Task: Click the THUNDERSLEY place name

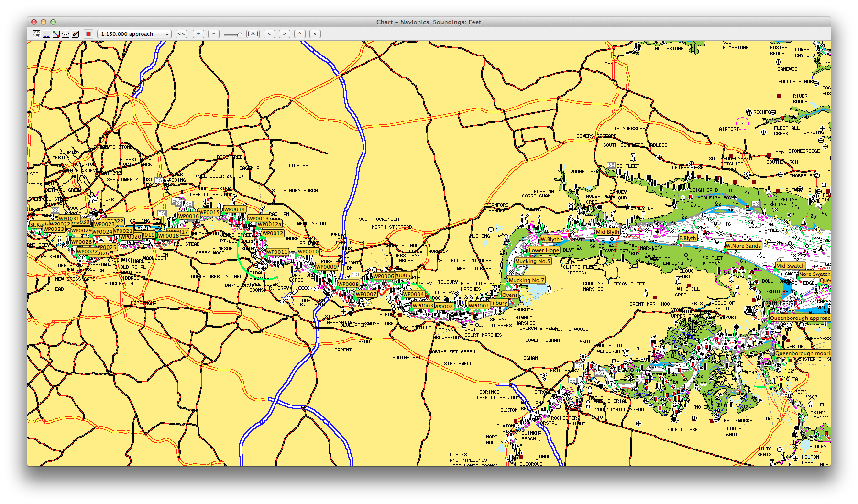Action: (x=630, y=129)
